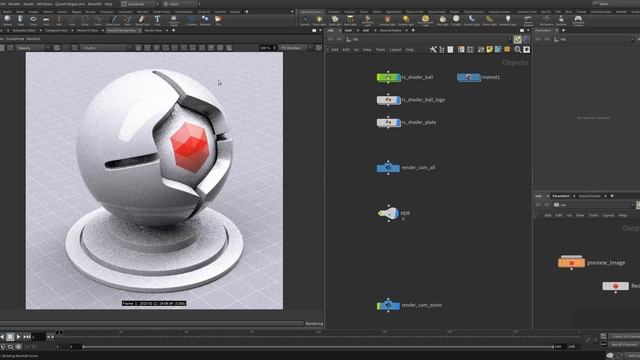Create an Environment Light from the shelf
640x360 pixels.
(425, 20)
